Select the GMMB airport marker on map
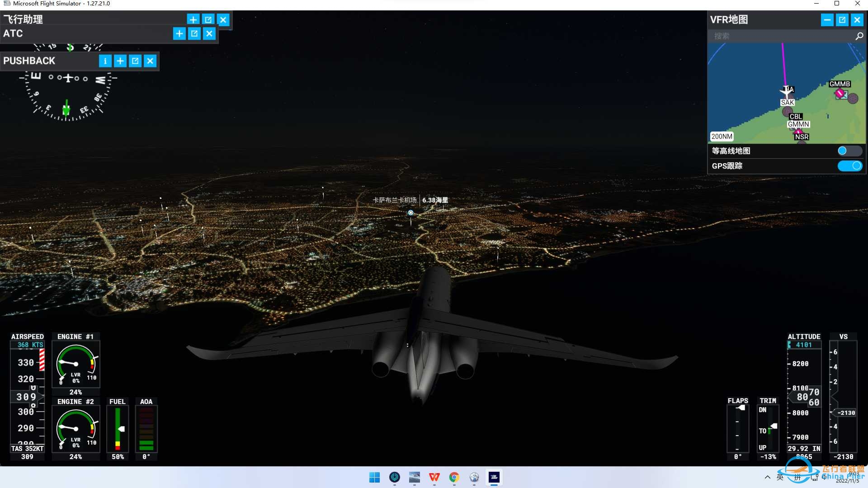Image resolution: width=868 pixels, height=488 pixels. [x=840, y=94]
